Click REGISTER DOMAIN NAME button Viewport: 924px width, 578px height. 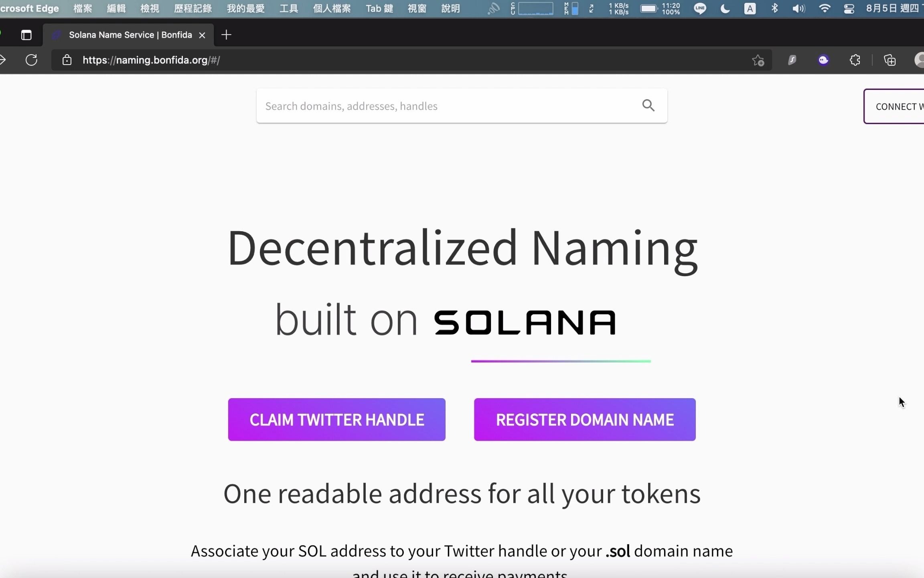pyautogui.click(x=584, y=419)
